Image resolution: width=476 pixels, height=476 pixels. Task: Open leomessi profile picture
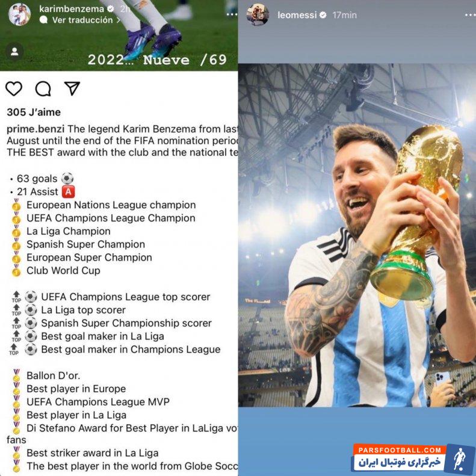(x=258, y=14)
